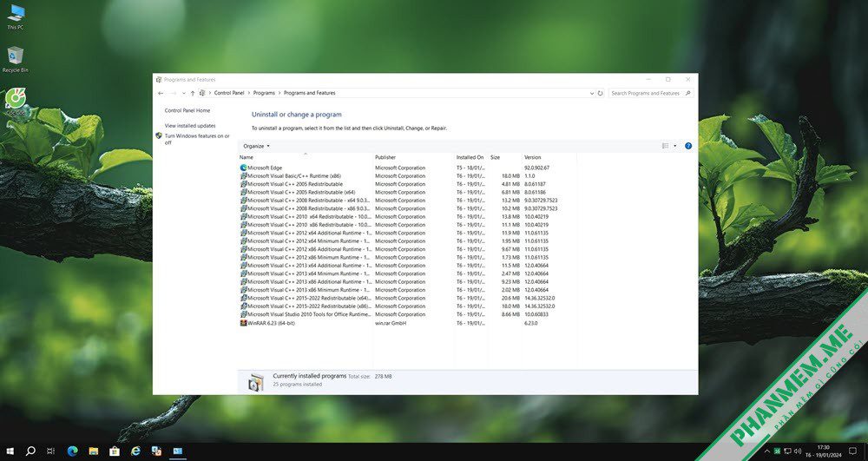
Task: Select Visual C++ 2012 x86 Minimum Runtime
Action: [x=407, y=257]
